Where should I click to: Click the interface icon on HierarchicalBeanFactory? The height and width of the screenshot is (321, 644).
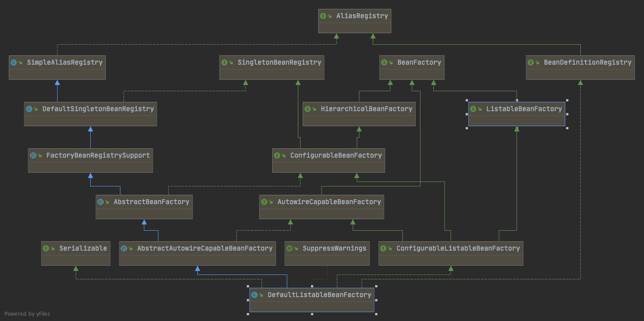click(309, 108)
